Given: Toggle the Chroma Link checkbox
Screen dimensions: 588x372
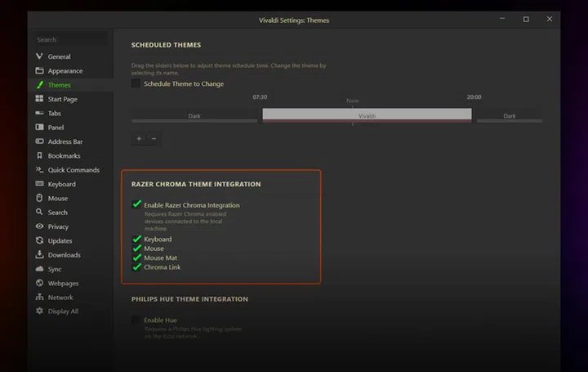Looking at the screenshot, I should [x=136, y=267].
